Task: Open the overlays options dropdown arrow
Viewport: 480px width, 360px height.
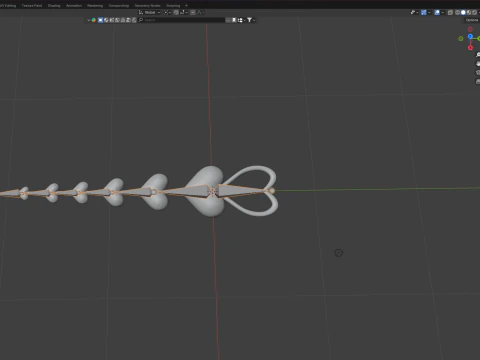Action: pyautogui.click(x=442, y=12)
